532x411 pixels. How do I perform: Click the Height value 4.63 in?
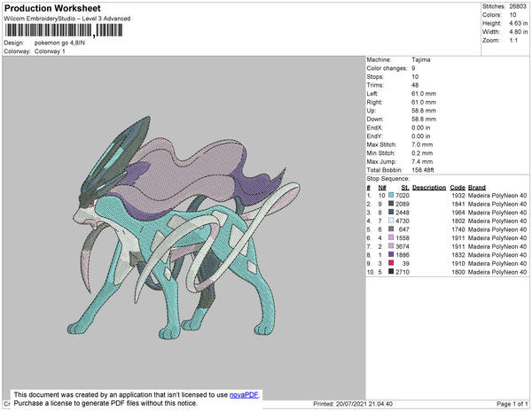(519, 23)
